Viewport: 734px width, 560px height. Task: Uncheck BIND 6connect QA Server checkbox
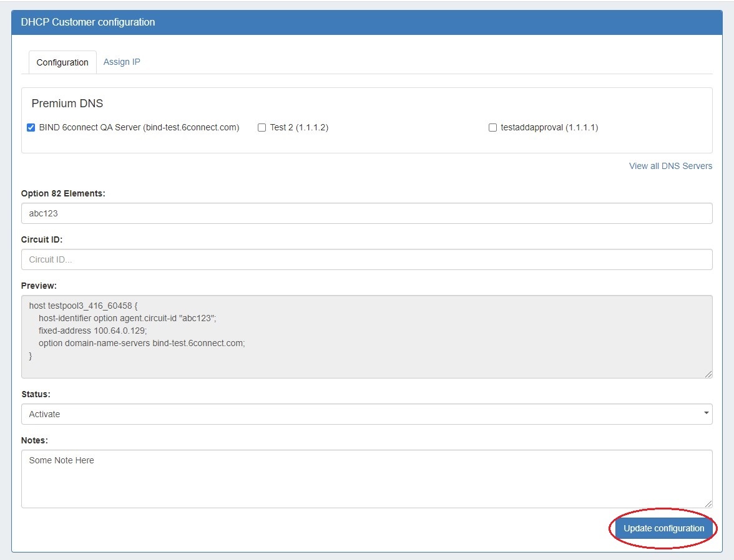(31, 128)
